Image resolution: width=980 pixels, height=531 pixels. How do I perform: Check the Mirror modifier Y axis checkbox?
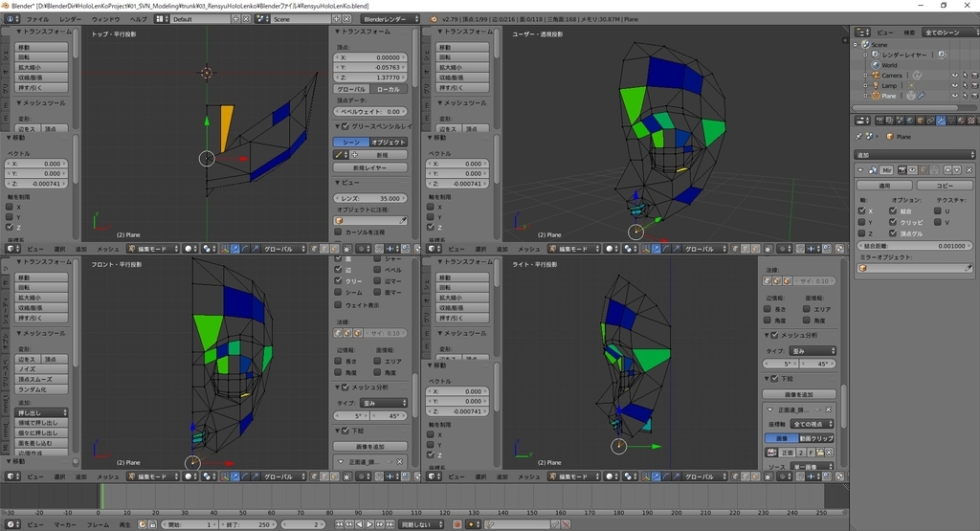click(862, 222)
